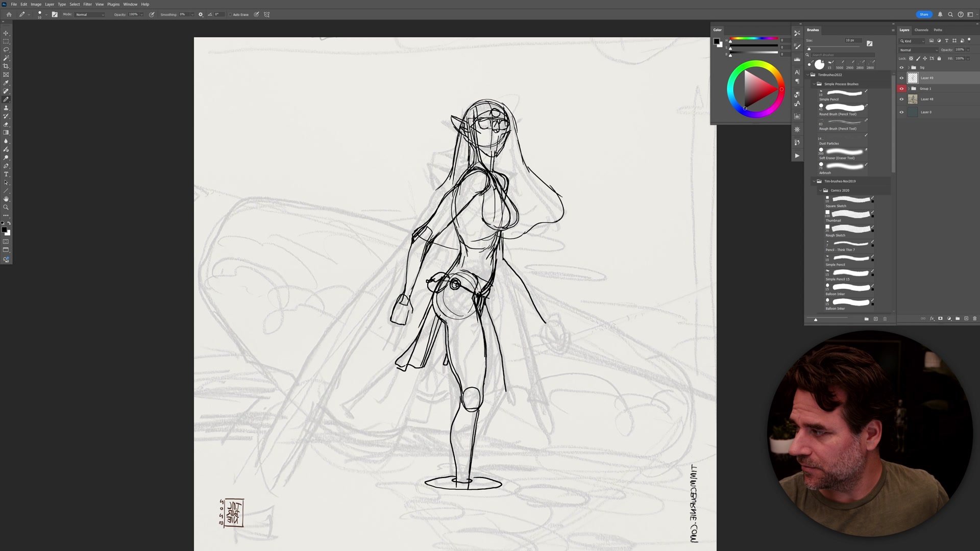Open the brush Mode dropdown
Image resolution: width=980 pixels, height=551 pixels.
point(90,14)
